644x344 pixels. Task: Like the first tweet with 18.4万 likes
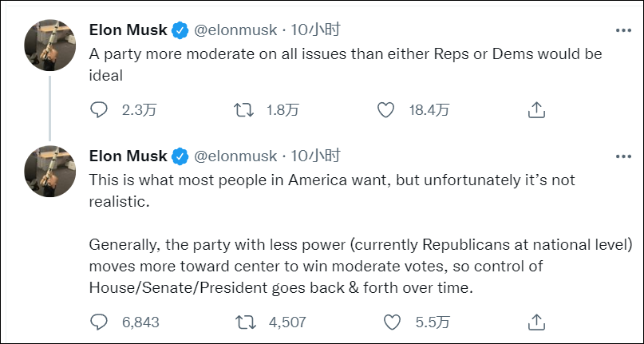pos(386,110)
